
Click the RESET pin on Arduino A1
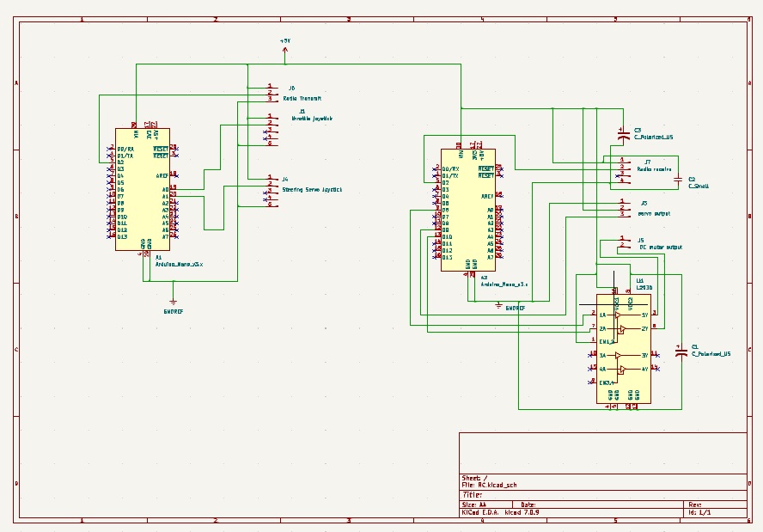pyautogui.click(x=161, y=149)
